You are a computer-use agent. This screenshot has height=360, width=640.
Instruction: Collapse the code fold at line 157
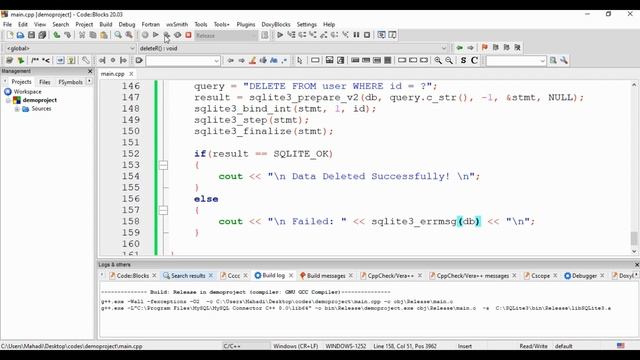[x=163, y=210]
